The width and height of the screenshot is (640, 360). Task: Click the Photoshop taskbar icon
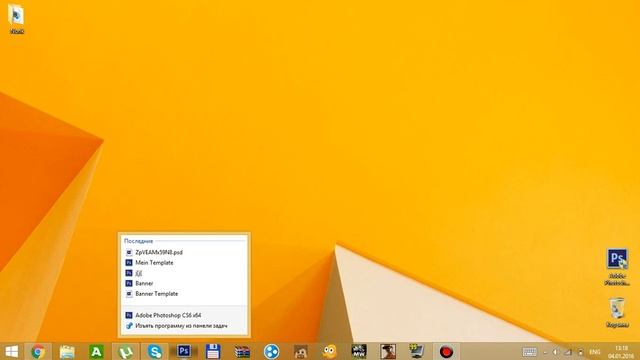point(184,351)
